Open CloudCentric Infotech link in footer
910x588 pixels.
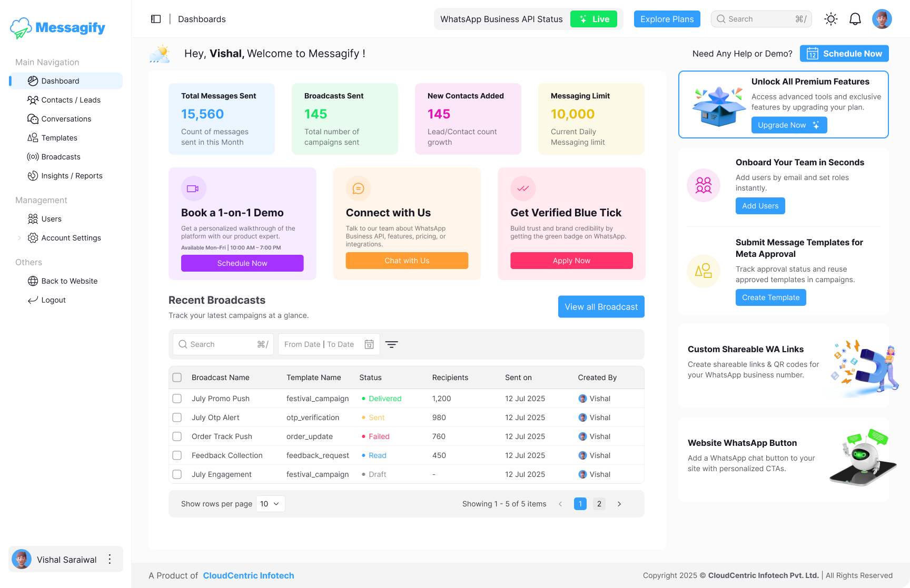[x=248, y=575]
